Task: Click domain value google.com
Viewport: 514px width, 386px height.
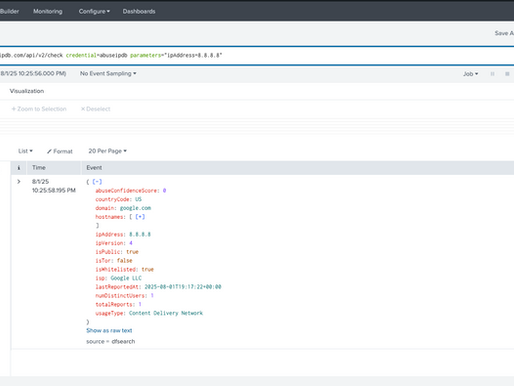Action: (x=135, y=208)
